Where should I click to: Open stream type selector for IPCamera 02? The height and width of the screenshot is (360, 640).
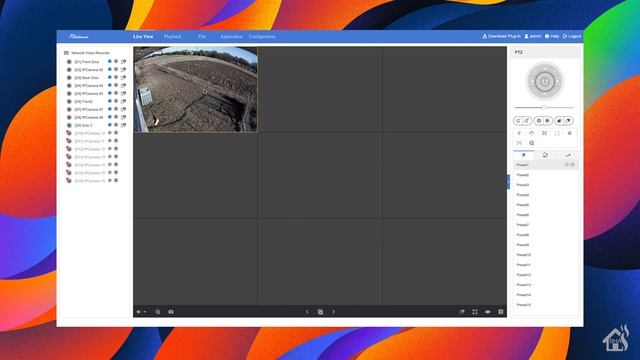point(123,70)
